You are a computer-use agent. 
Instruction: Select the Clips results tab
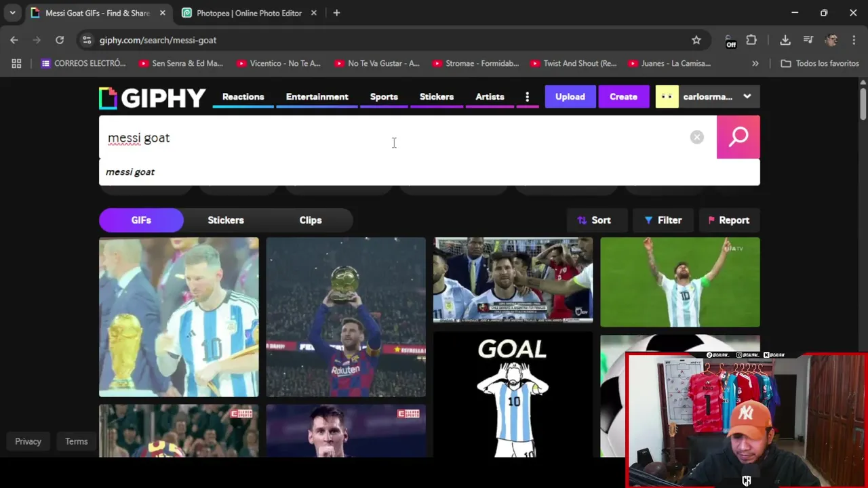[311, 220]
